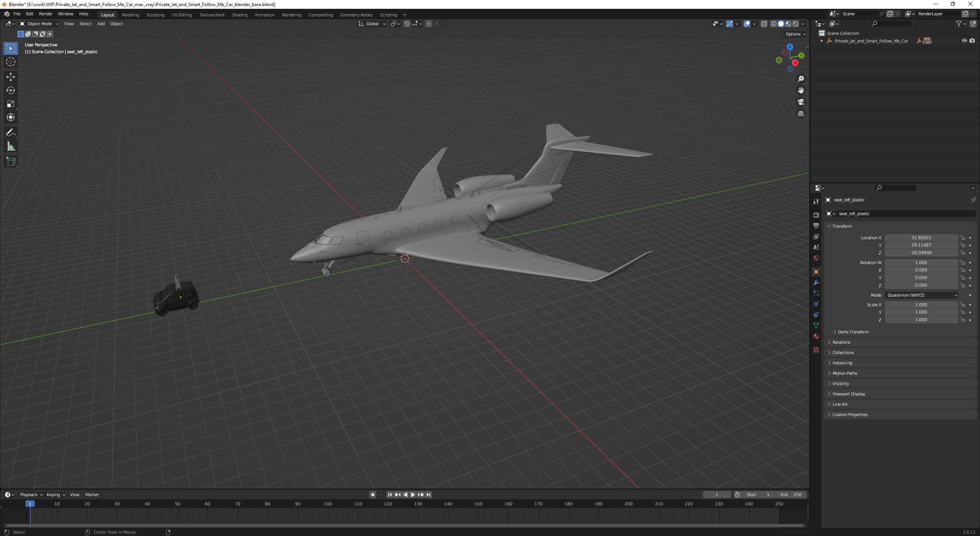Jump to the timeline end frame button
The image size is (980, 536).
pos(428,495)
